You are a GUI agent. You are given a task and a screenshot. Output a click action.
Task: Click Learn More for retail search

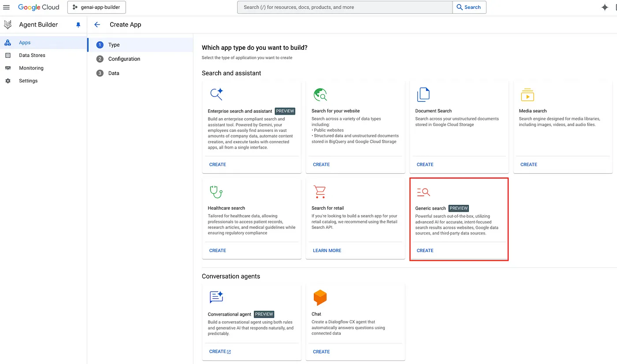click(327, 250)
